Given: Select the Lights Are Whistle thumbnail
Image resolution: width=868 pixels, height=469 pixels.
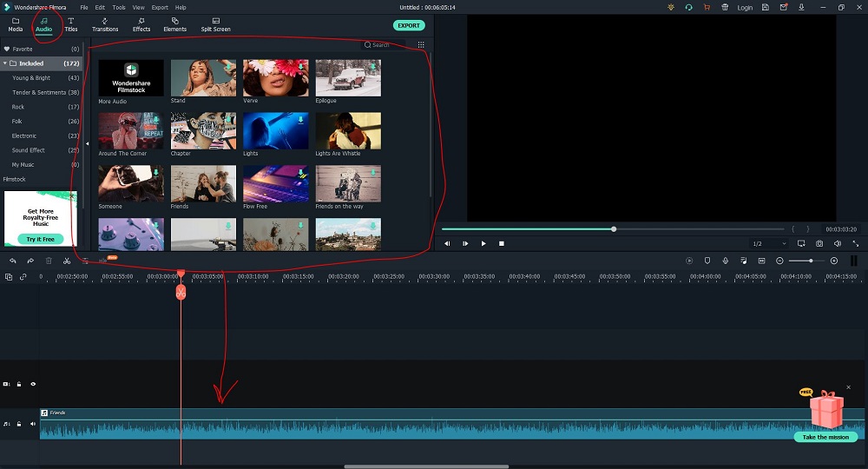Looking at the screenshot, I should click(348, 130).
